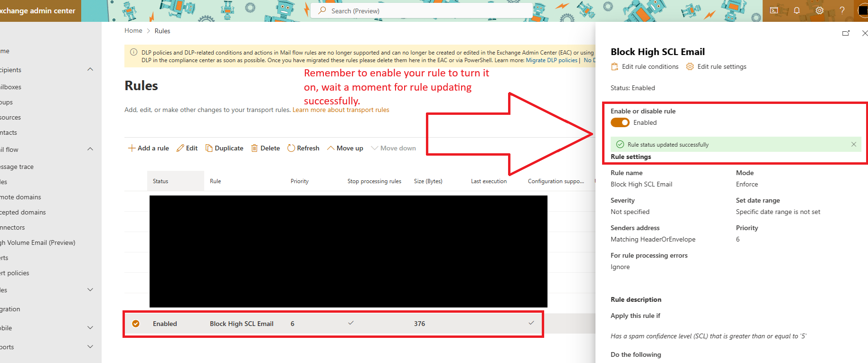Pop out the rule details panel
The height and width of the screenshot is (363, 868).
click(x=846, y=33)
